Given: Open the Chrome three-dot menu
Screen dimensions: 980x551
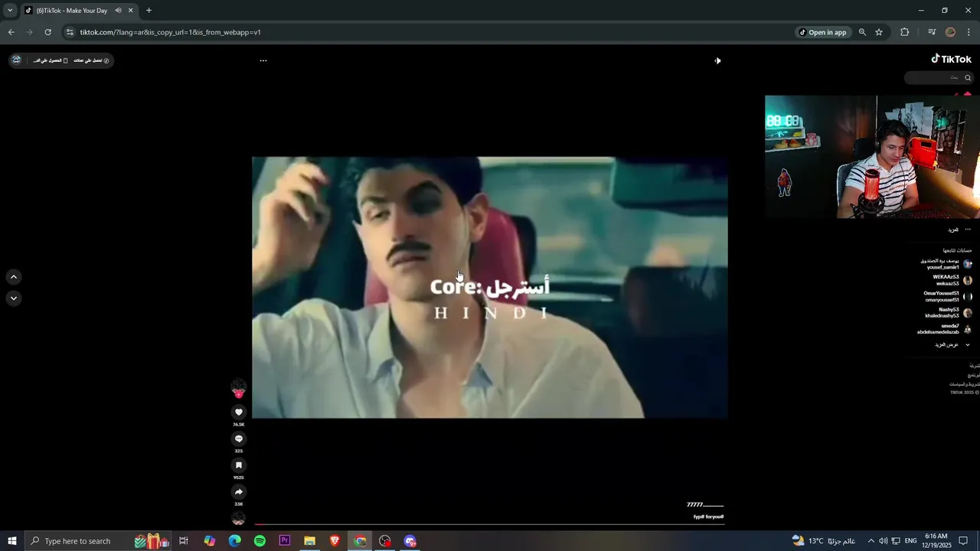Looking at the screenshot, I should (x=969, y=32).
